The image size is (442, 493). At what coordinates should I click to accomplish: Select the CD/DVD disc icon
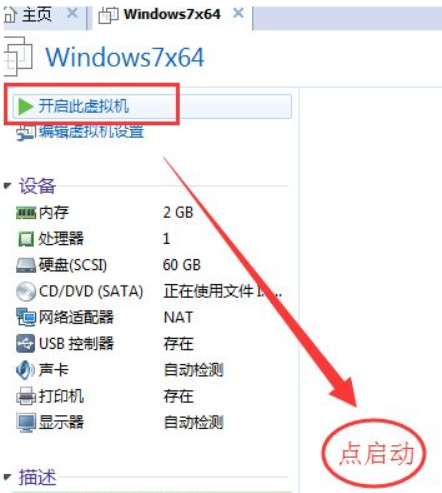(x=26, y=291)
